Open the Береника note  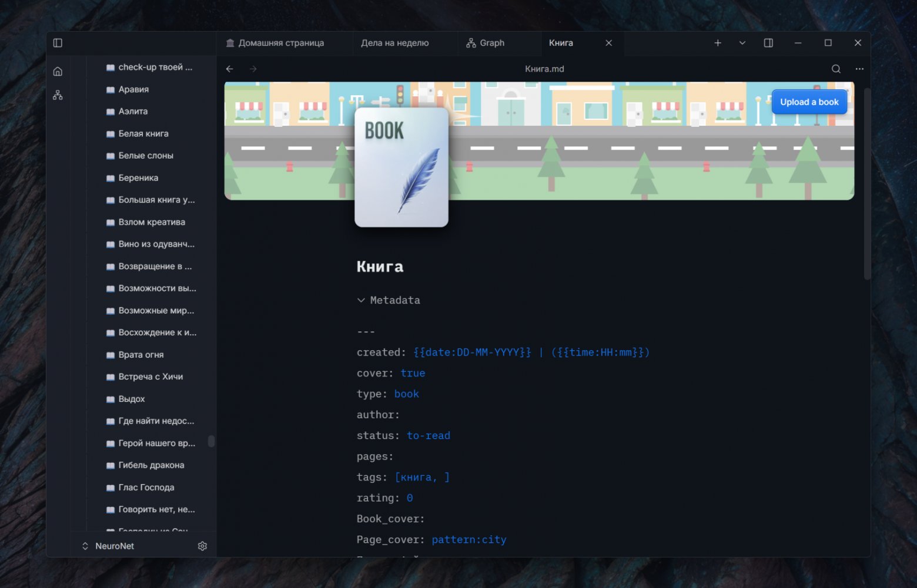(138, 178)
